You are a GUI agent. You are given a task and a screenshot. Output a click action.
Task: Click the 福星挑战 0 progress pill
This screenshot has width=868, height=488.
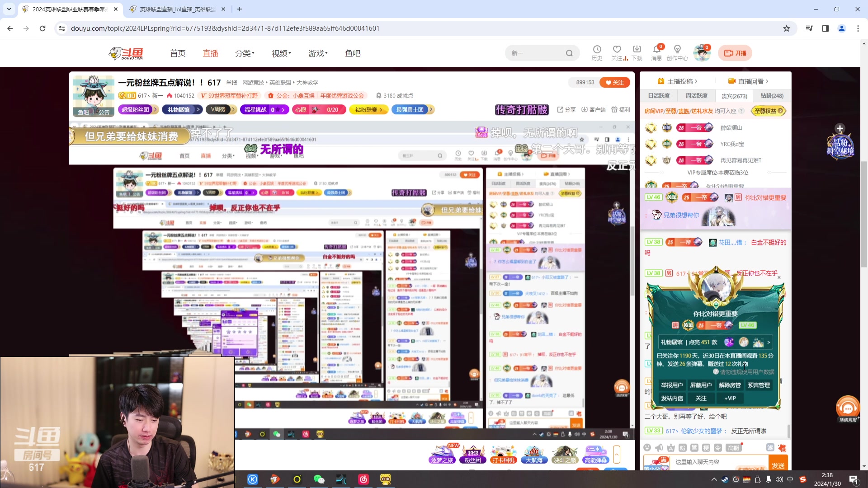pos(264,109)
